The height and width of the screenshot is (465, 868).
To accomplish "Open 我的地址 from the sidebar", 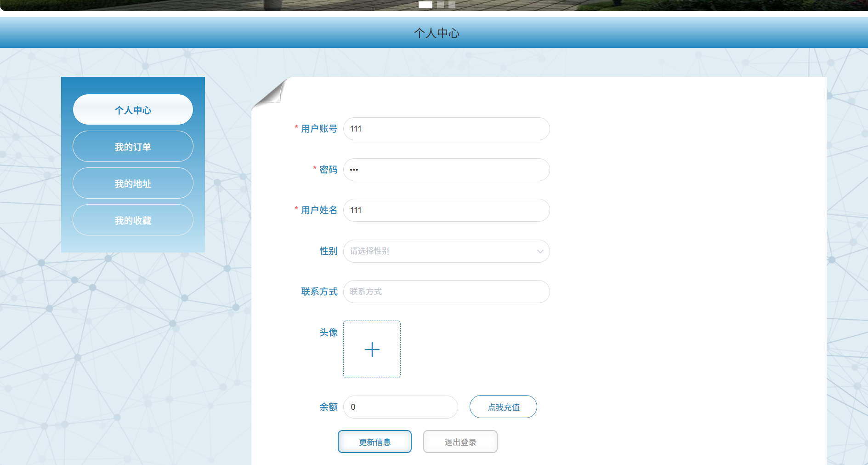I will pos(133,183).
